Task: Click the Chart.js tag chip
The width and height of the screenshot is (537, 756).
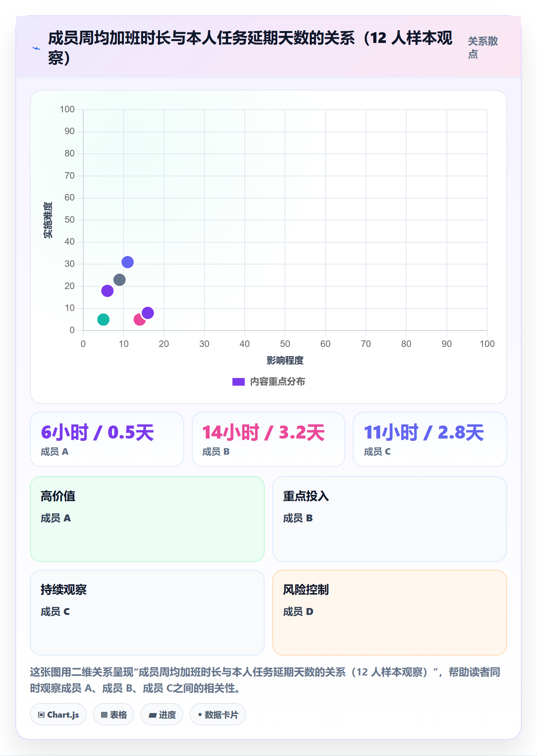Action: tap(58, 715)
